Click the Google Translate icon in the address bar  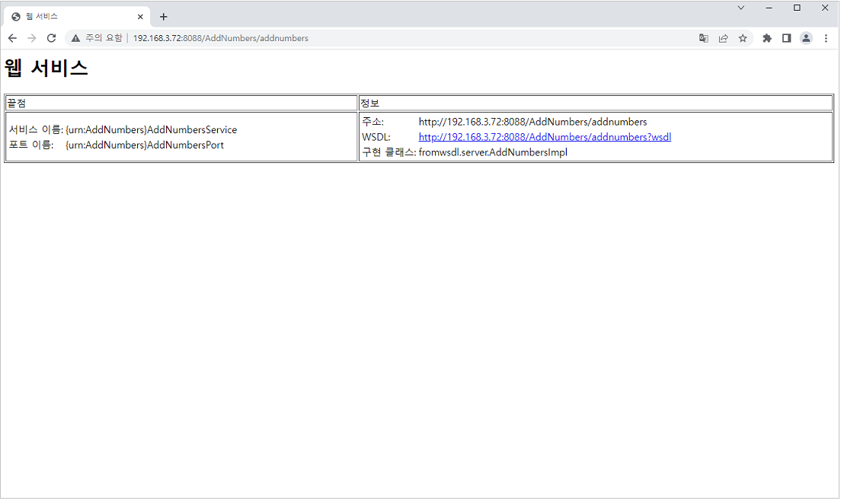(703, 38)
